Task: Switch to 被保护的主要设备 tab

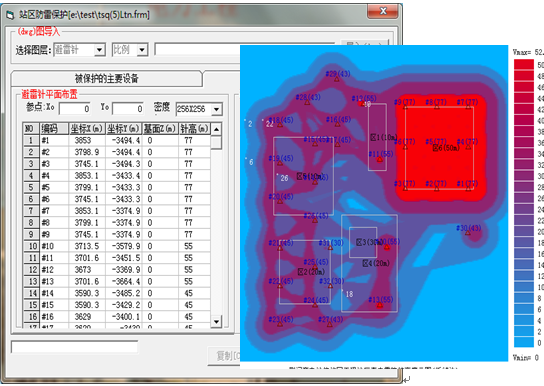Action: [107, 79]
